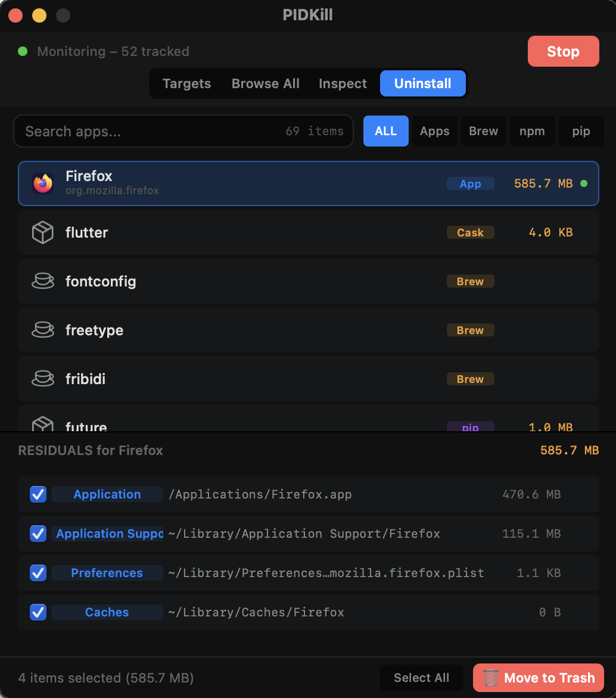This screenshot has height=698, width=616.
Task: Click the green running indicator beside Firefox size
Action: pyautogui.click(x=584, y=183)
